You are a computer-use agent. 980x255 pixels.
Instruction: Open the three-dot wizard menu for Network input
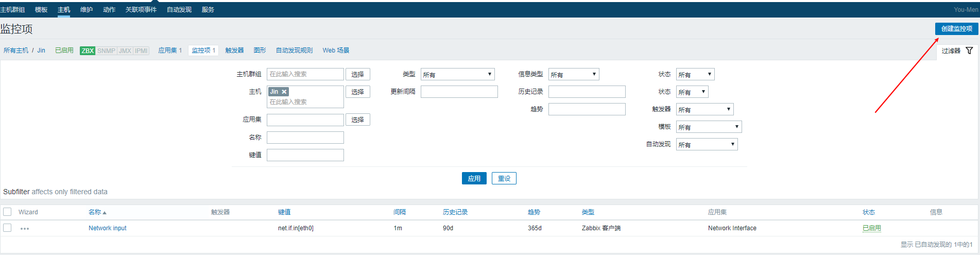point(25,228)
